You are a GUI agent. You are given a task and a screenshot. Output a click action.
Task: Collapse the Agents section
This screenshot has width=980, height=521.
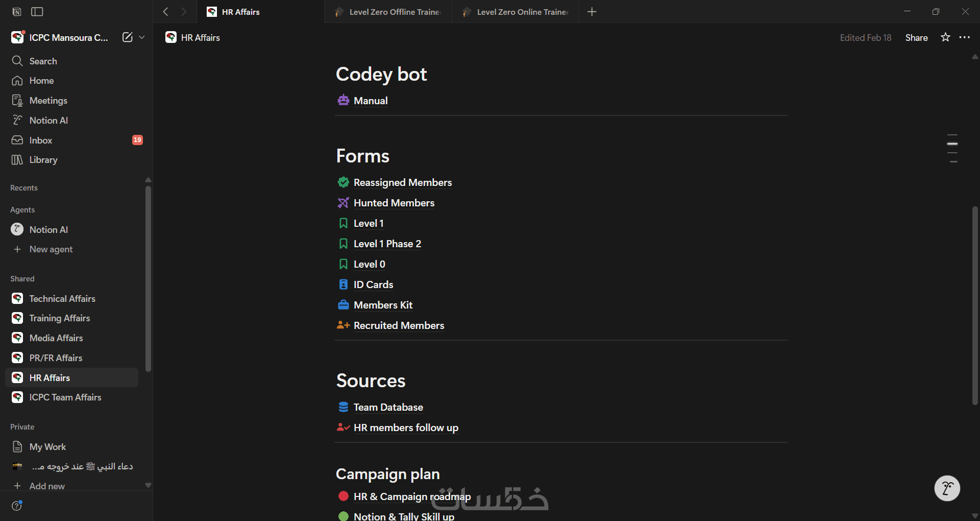coord(22,210)
